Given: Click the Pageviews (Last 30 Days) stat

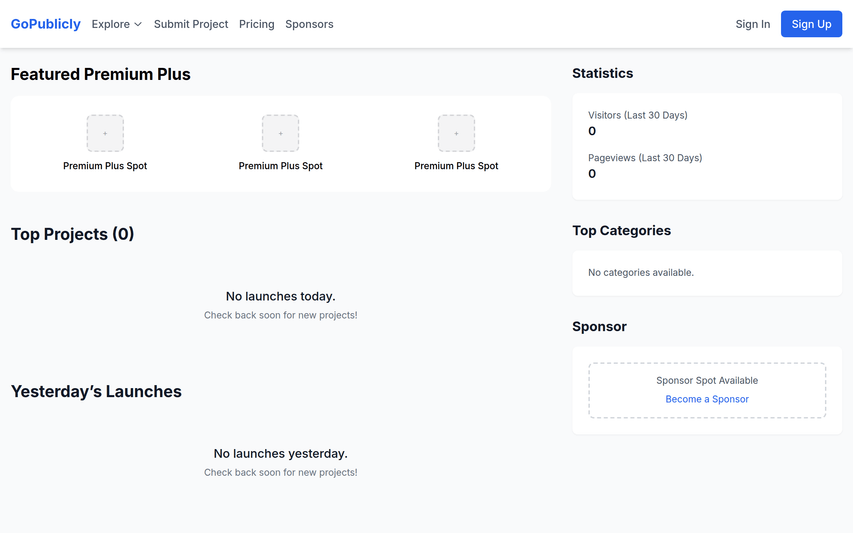Looking at the screenshot, I should [645, 158].
